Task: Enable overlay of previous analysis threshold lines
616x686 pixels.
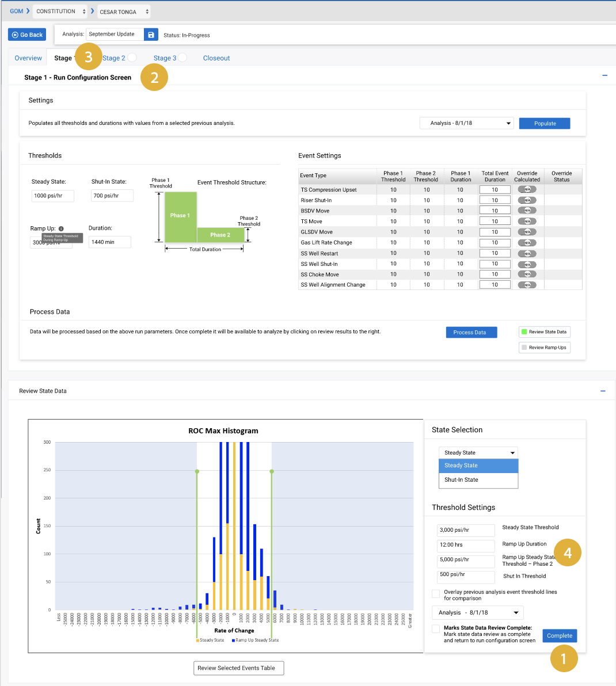Action: pos(436,594)
